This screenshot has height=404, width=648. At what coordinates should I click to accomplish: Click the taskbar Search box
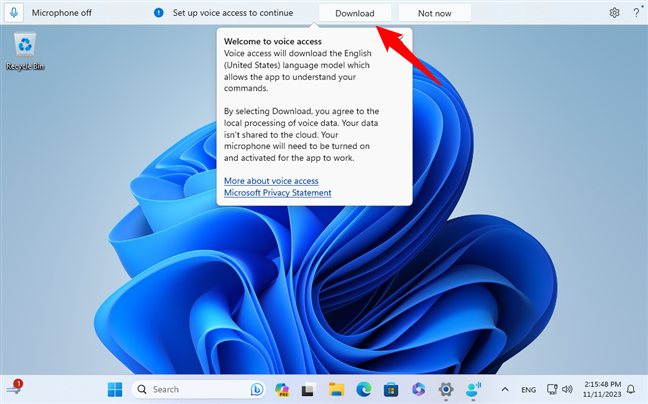pyautogui.click(x=198, y=389)
